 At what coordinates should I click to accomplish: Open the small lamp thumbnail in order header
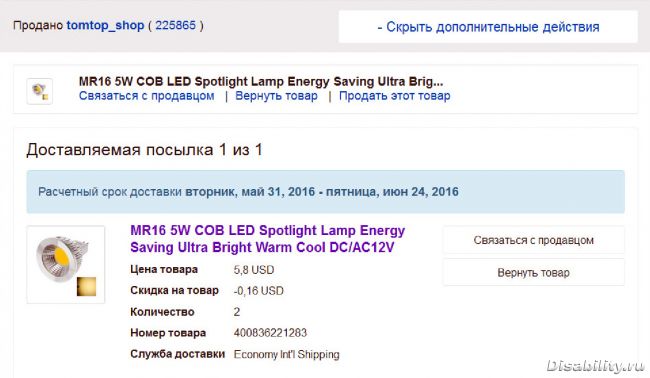[40, 91]
